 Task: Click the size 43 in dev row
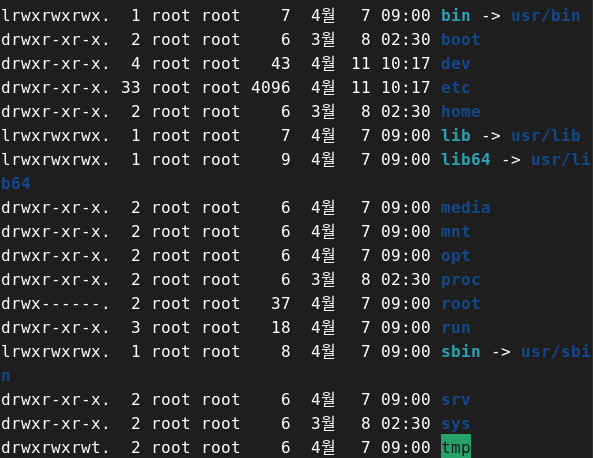click(281, 64)
